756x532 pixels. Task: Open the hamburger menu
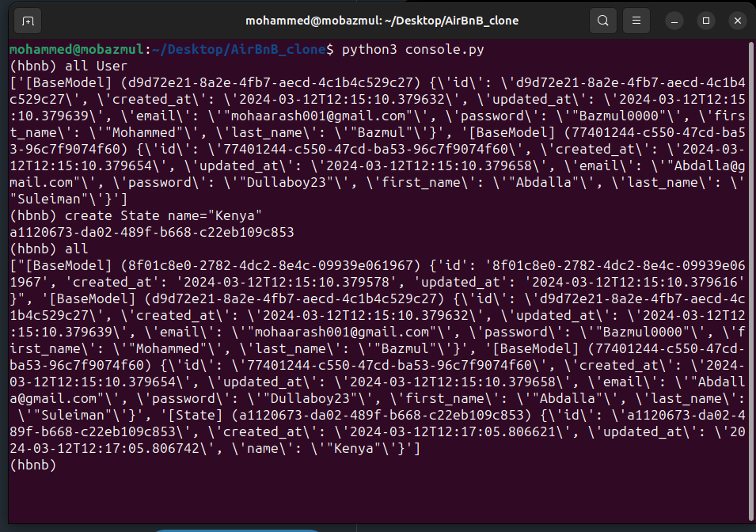pos(636,21)
